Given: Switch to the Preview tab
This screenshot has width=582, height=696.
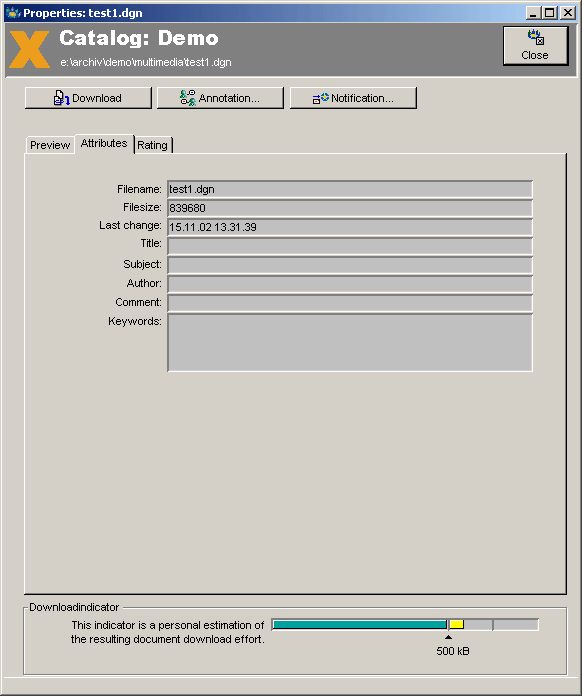Looking at the screenshot, I should click(50, 145).
